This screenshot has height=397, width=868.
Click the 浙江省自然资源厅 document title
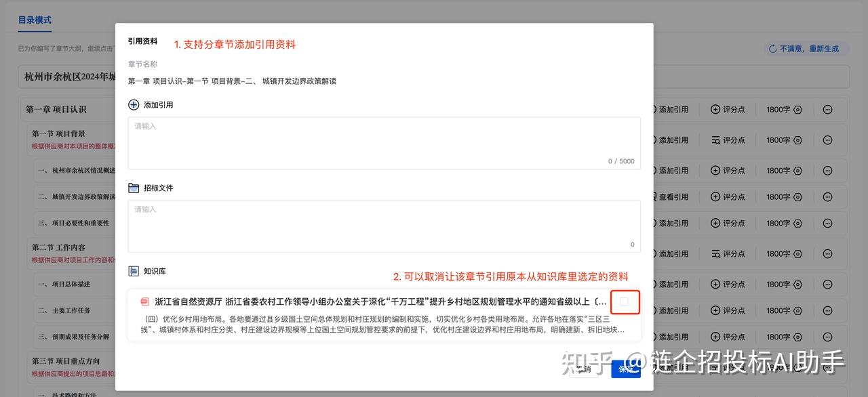click(381, 302)
